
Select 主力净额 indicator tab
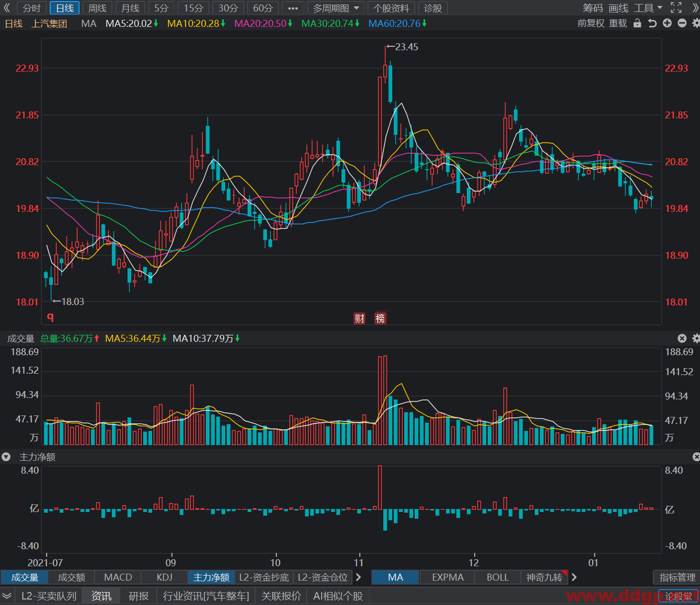coord(211,577)
